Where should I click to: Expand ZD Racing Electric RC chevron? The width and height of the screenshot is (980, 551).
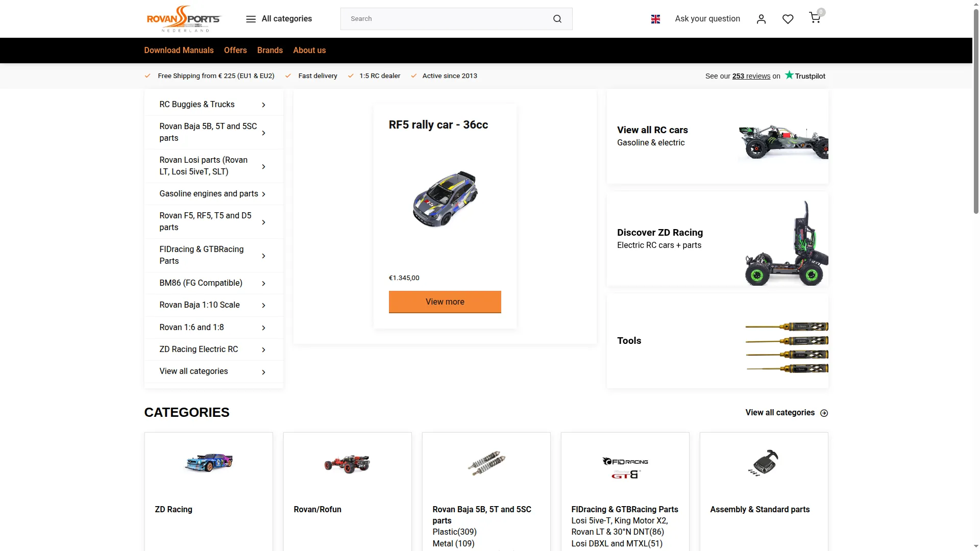point(263,349)
